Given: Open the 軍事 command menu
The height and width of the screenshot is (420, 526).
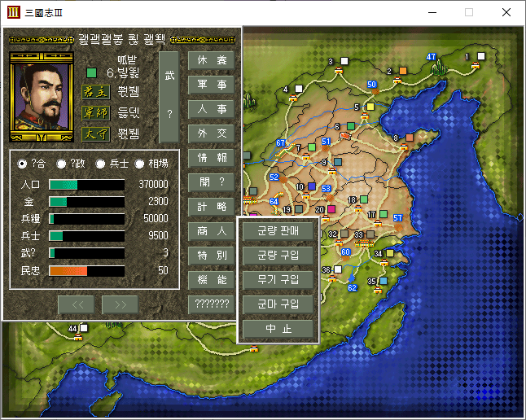Looking at the screenshot, I should pos(212,85).
